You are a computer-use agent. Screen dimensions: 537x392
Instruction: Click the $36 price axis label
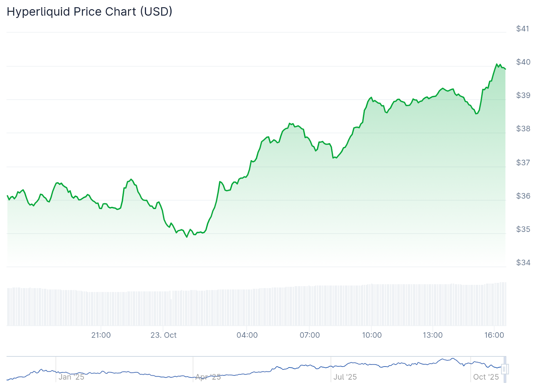(x=523, y=196)
